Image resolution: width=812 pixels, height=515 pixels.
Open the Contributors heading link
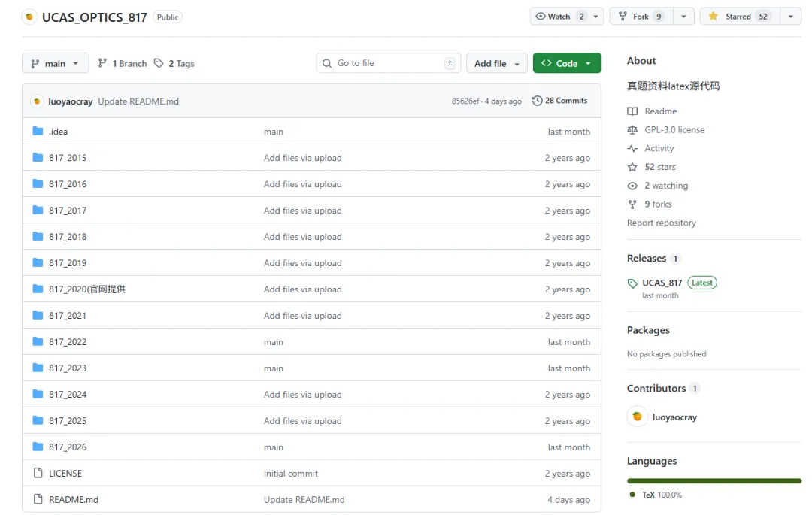(656, 388)
